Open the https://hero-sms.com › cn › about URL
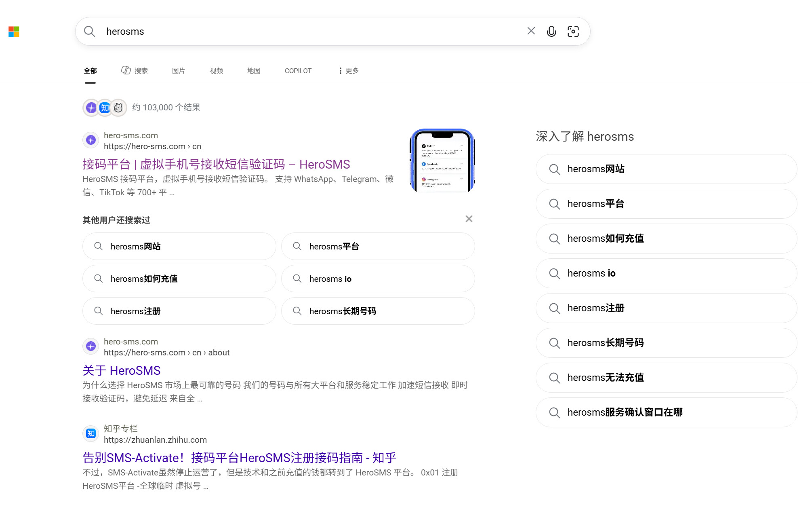This screenshot has height=507, width=812. pyautogui.click(x=166, y=353)
